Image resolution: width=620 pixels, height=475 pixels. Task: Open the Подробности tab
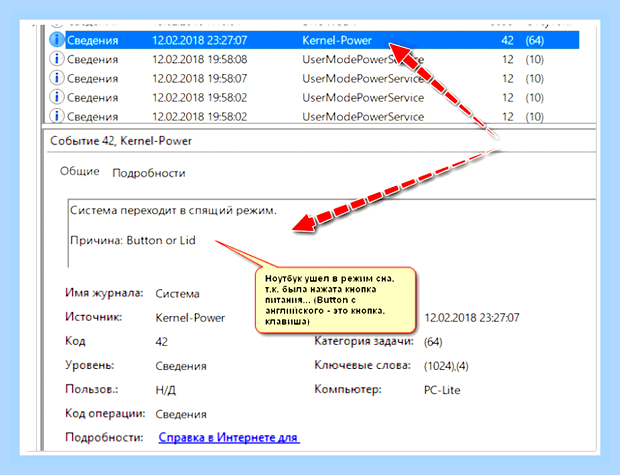click(x=149, y=173)
